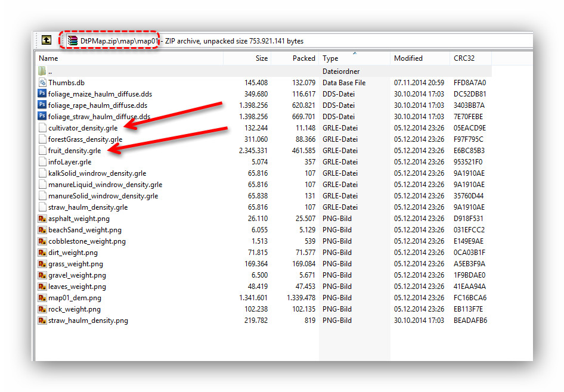
Task: Click the foliage_straw_haulm_diffuse.dds Photoshop icon
Action: click(42, 117)
